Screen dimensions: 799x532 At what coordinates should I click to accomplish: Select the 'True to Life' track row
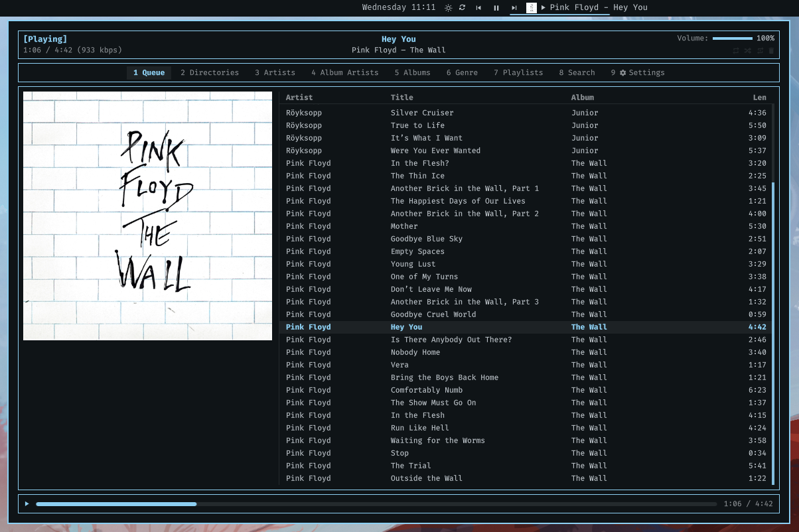tap(526, 125)
